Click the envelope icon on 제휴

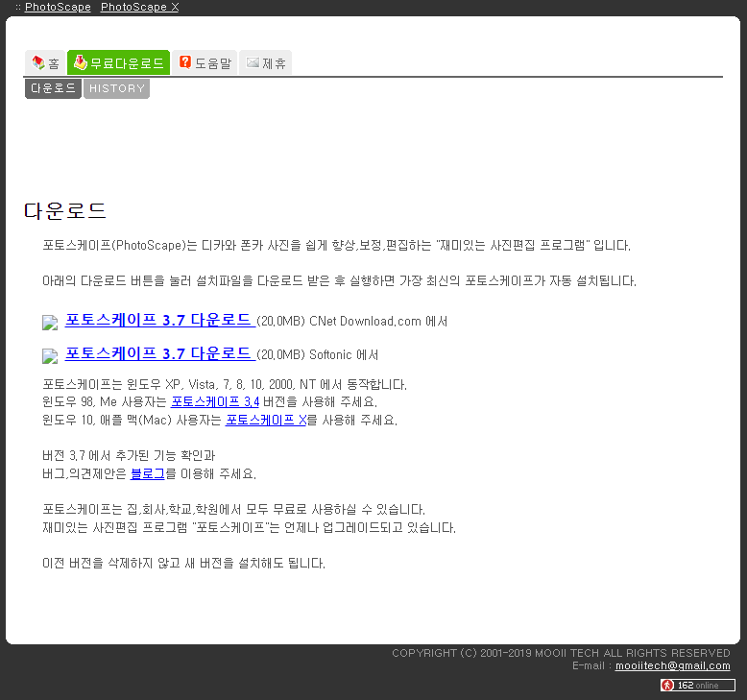(x=253, y=62)
